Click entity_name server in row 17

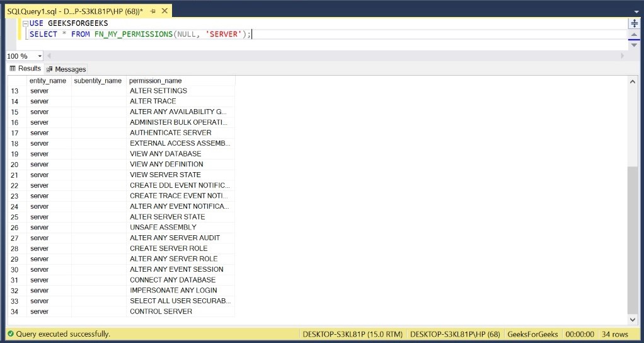click(x=49, y=132)
